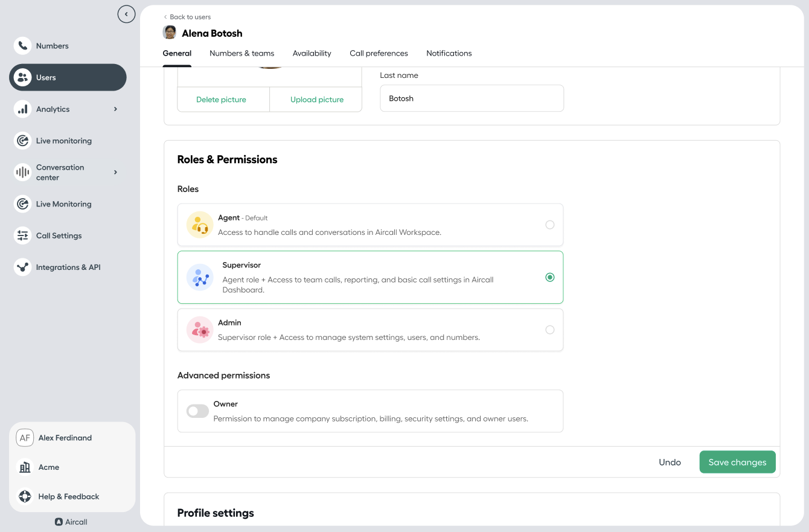
Task: Open Alex Ferdinand account entry
Action: coord(65,438)
